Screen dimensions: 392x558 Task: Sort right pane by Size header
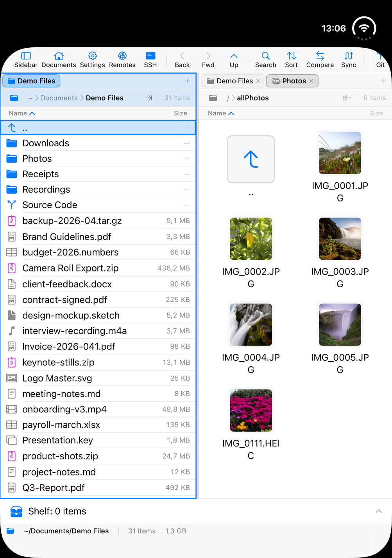click(x=376, y=113)
